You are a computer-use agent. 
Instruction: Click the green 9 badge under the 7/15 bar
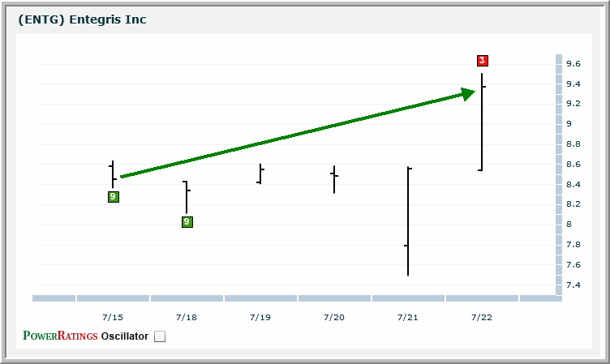[113, 197]
